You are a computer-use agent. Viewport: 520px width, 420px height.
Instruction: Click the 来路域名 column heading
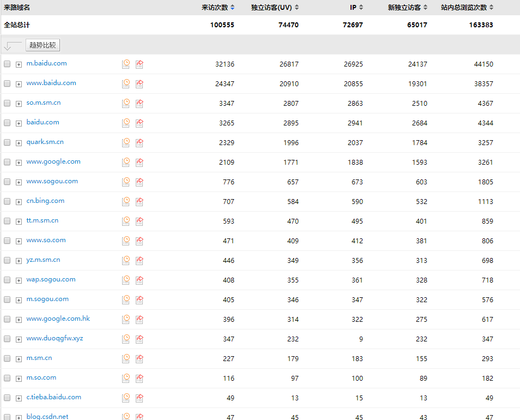click(16, 7)
